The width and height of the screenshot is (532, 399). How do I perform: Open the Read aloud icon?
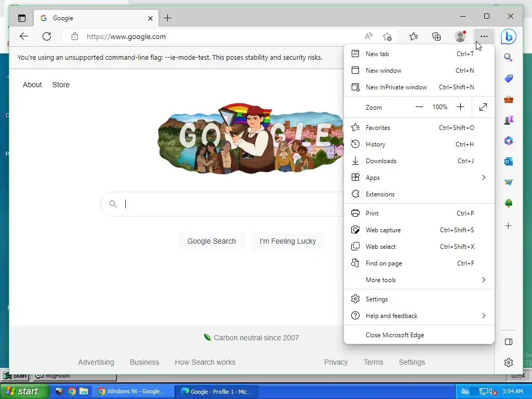368,36
